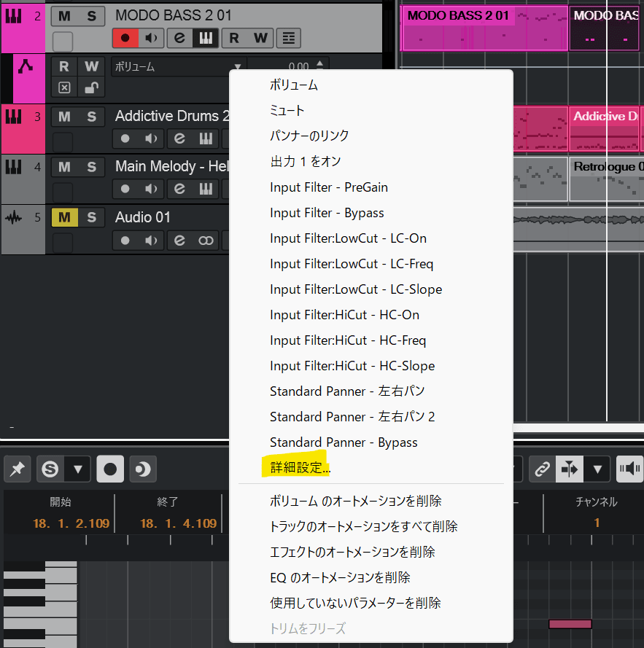Edit channel settings of Main Melody track

pyautogui.click(x=179, y=189)
